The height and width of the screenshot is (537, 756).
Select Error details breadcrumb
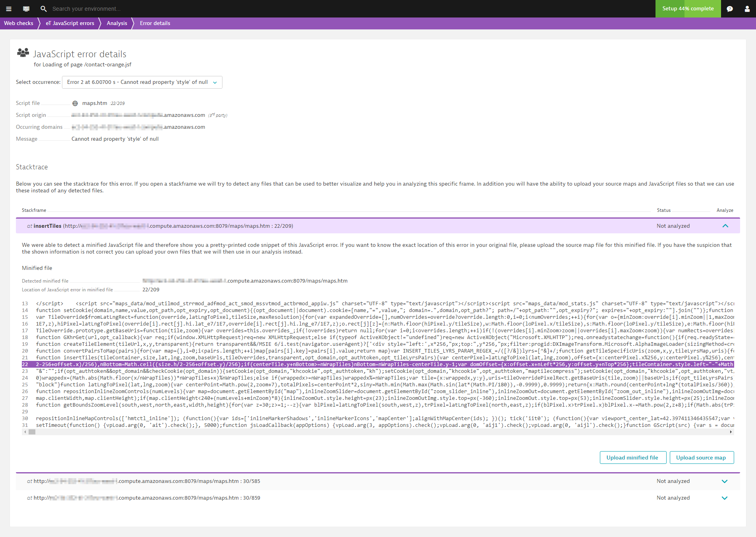(x=155, y=23)
